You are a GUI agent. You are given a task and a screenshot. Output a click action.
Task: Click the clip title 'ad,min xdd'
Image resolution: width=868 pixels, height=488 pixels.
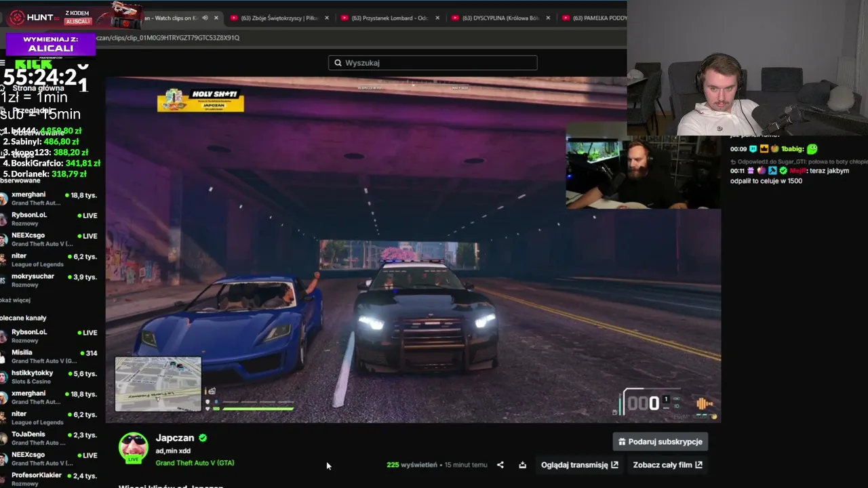click(173, 451)
